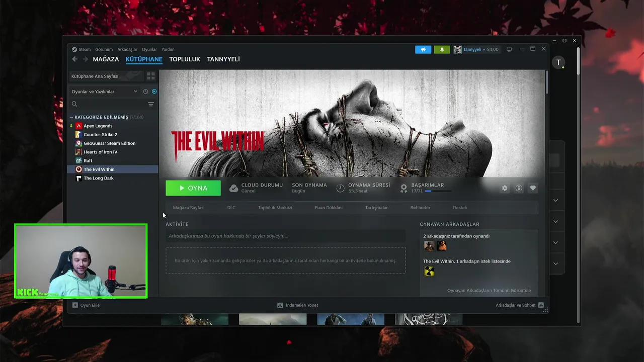Open the Steam menu
The image size is (644, 362).
(85, 49)
